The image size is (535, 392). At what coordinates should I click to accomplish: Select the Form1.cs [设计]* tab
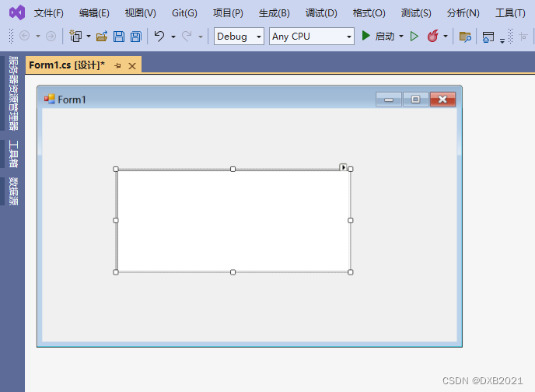[67, 65]
